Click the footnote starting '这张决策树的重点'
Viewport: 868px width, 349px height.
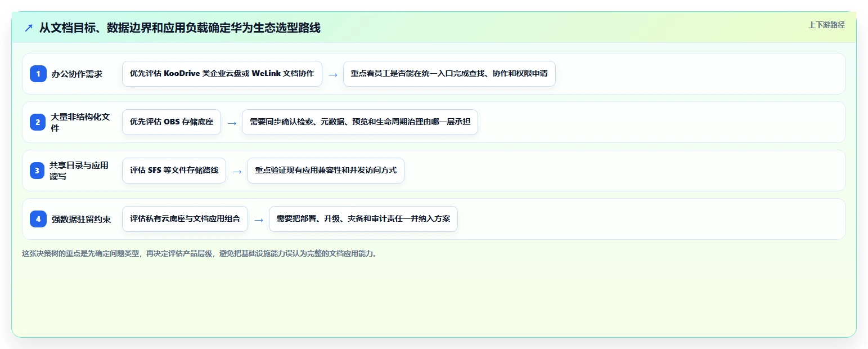point(200,253)
